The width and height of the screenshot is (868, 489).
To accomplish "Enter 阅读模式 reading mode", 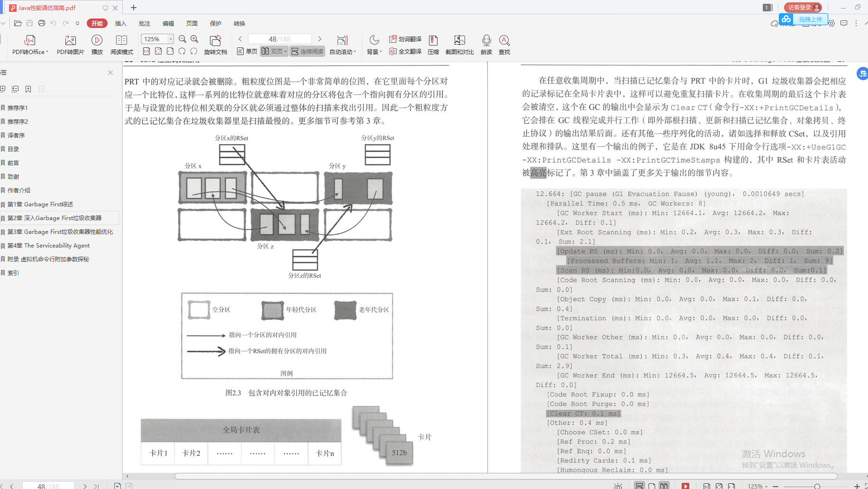I will pyautogui.click(x=122, y=40).
